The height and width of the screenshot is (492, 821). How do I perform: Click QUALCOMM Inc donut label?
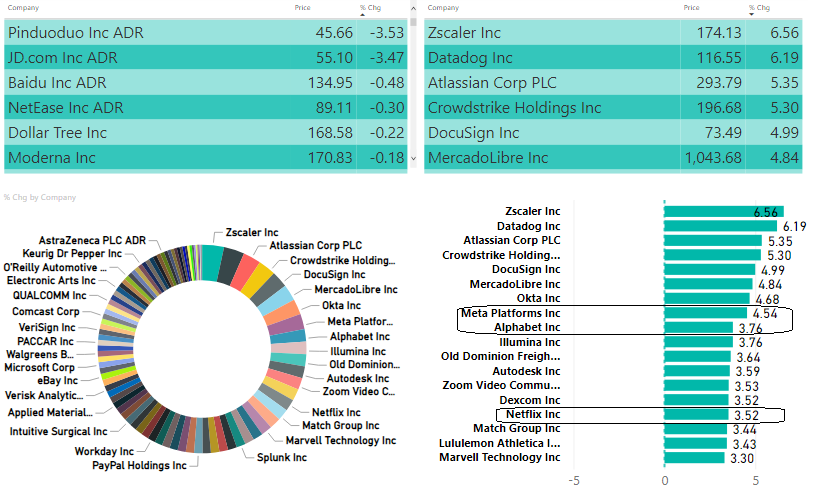(x=50, y=295)
